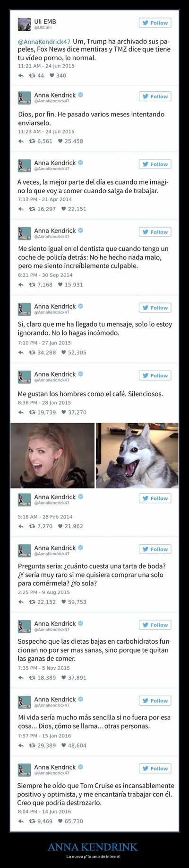Click reply arrow on Uli EMB tweet

pos(21,75)
